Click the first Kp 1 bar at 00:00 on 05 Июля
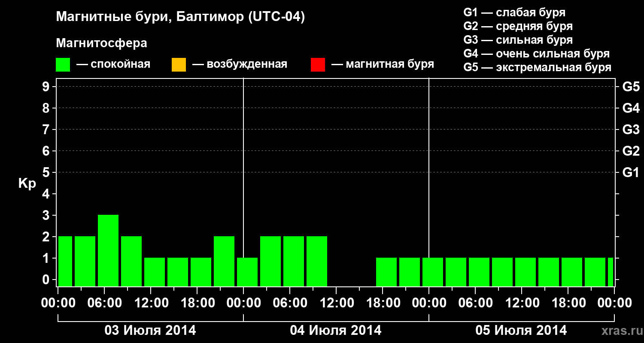 433,272
